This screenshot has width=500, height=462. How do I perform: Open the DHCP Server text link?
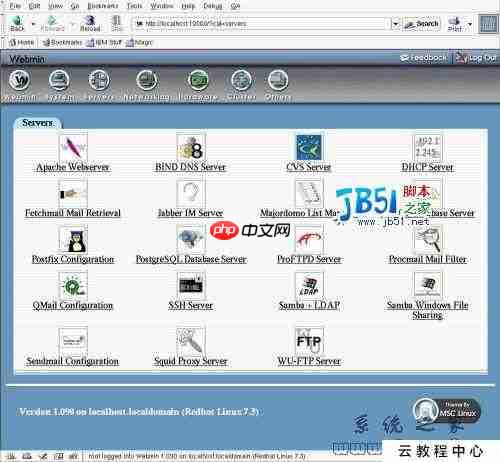pyautogui.click(x=427, y=167)
